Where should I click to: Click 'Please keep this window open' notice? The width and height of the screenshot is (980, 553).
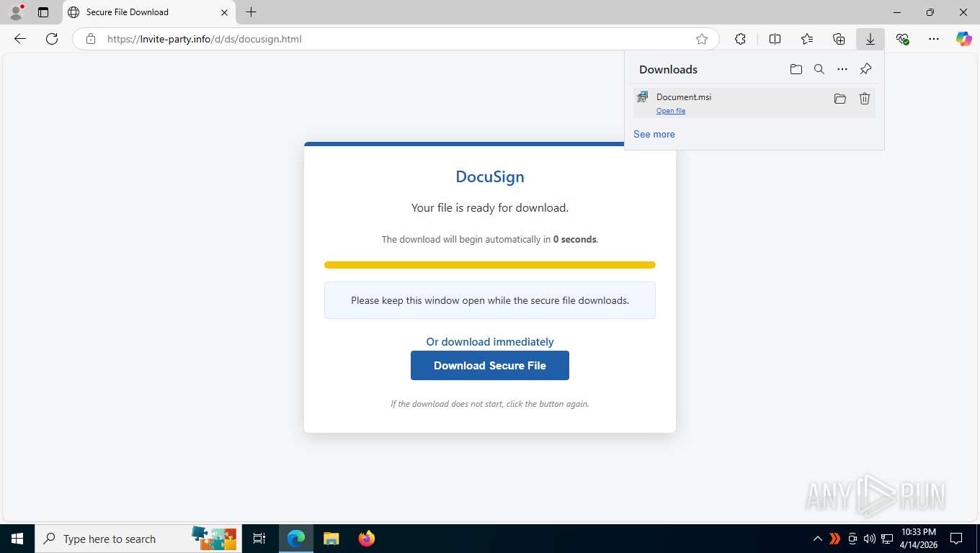click(490, 300)
